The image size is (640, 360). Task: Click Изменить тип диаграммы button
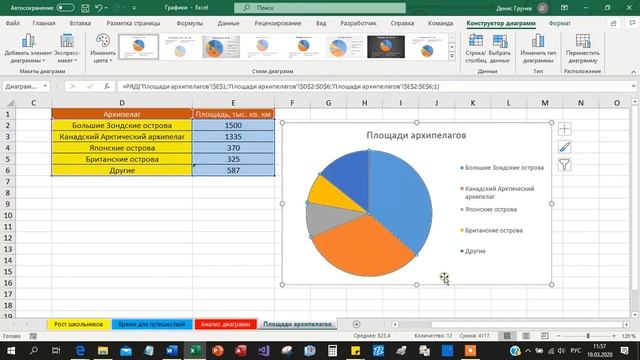pyautogui.click(x=538, y=48)
